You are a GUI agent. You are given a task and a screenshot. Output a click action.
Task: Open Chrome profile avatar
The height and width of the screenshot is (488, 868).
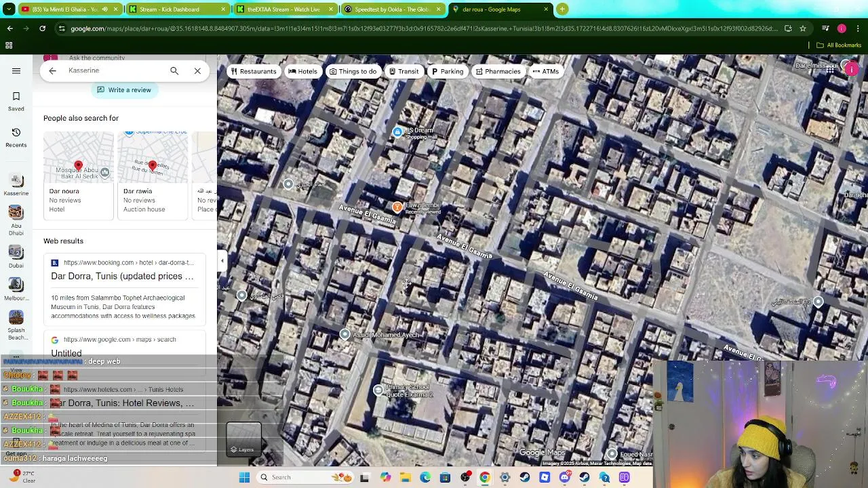point(842,28)
